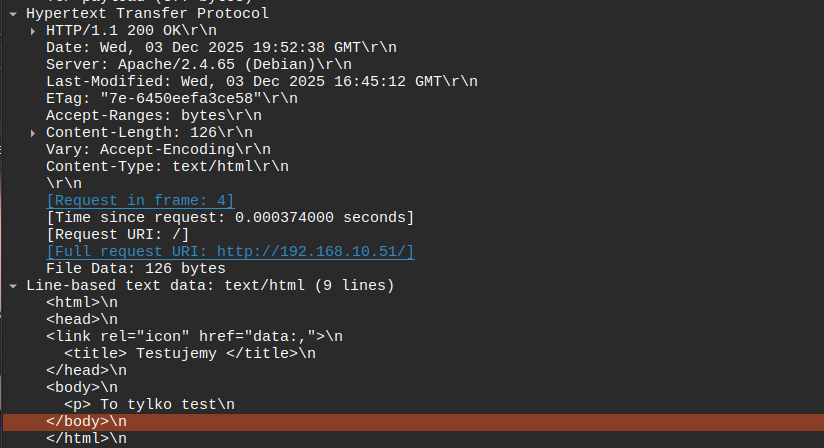
Task: Collapse the Line-based text data section
Action: click(x=11, y=285)
